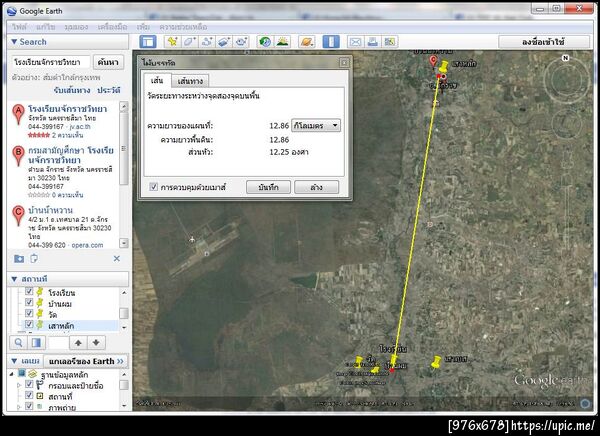
Task: Click the ลงชื่อเข้าใช้ sign-in button
Action: pos(544,42)
